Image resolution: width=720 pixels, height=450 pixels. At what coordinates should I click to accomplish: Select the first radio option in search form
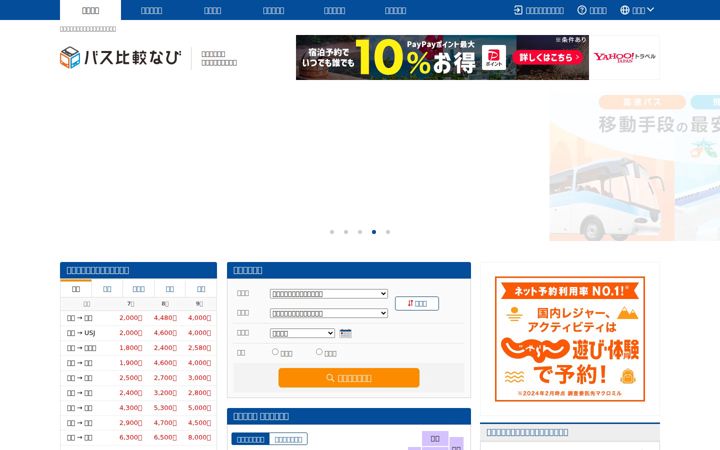point(275,352)
